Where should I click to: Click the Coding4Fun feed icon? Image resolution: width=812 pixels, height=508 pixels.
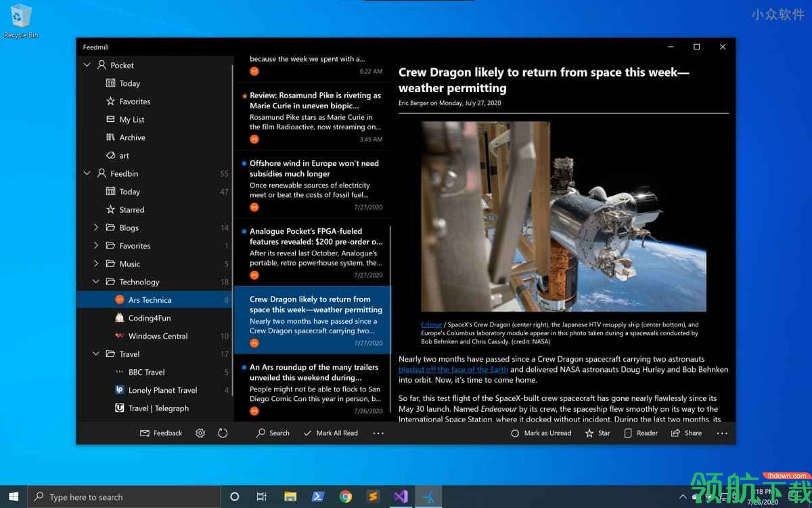click(x=120, y=318)
